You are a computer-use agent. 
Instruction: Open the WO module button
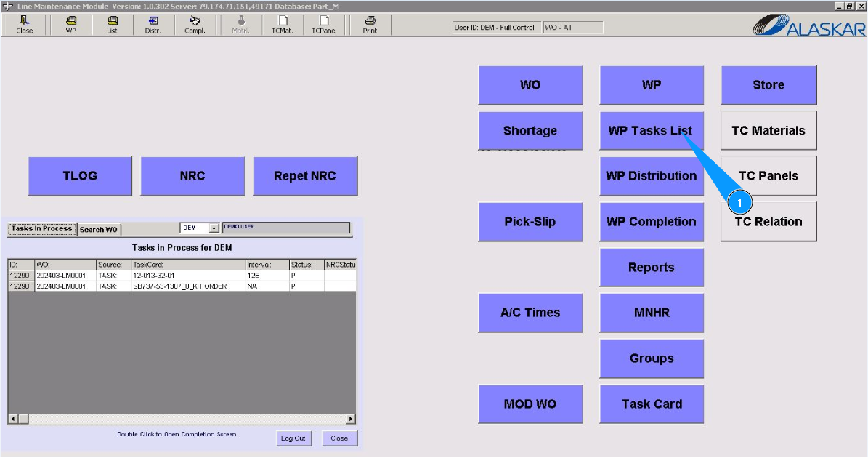click(530, 85)
